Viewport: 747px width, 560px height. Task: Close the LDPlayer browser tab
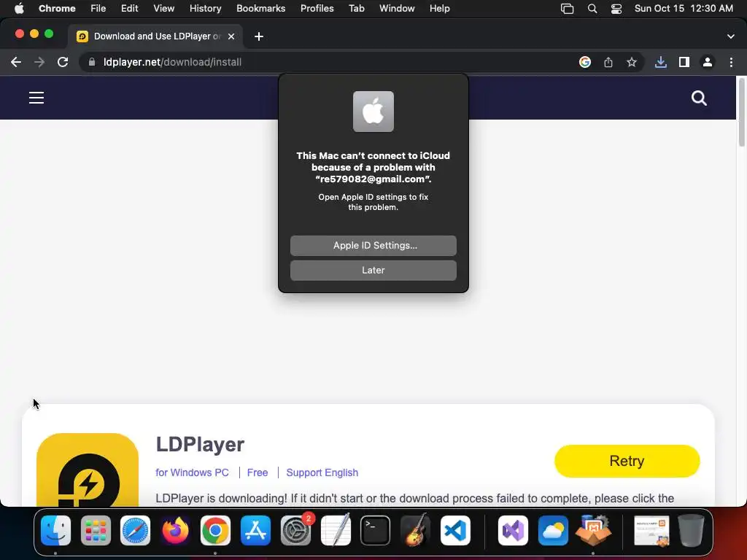(x=231, y=36)
